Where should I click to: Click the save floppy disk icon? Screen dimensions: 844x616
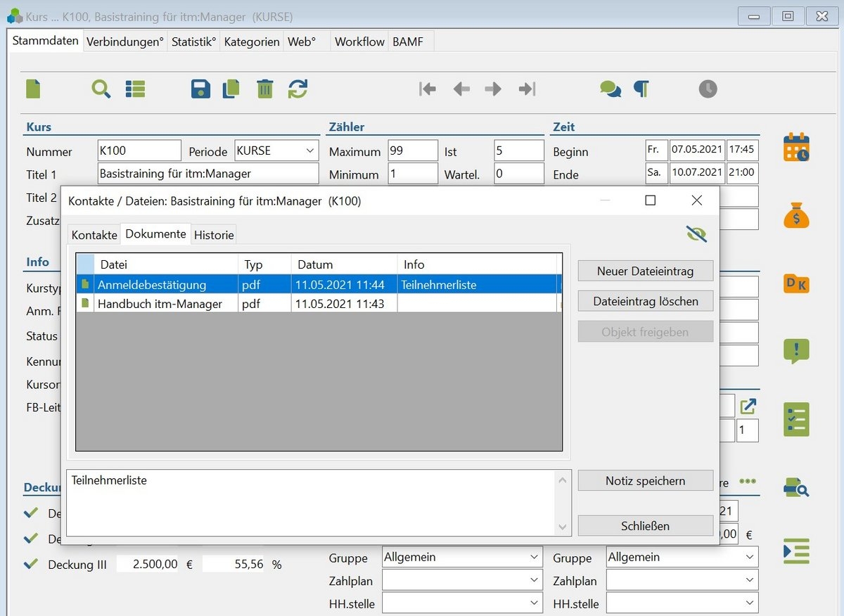click(200, 89)
